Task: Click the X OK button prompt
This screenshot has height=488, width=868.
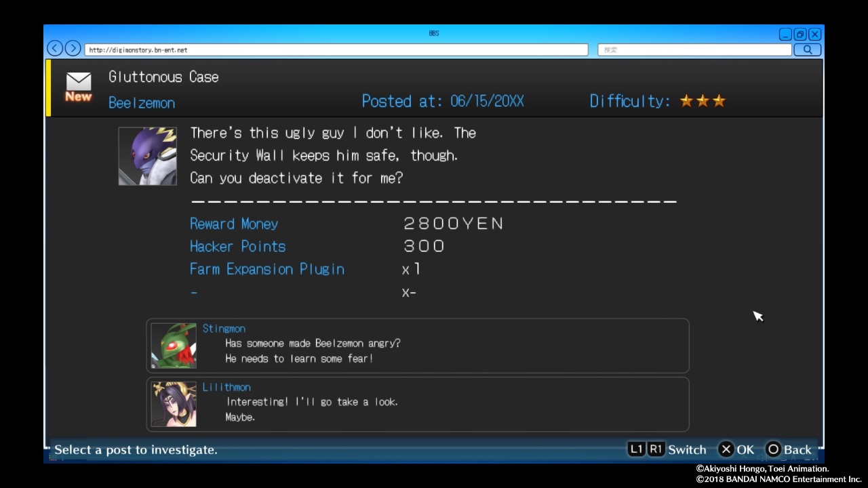Action: point(736,449)
